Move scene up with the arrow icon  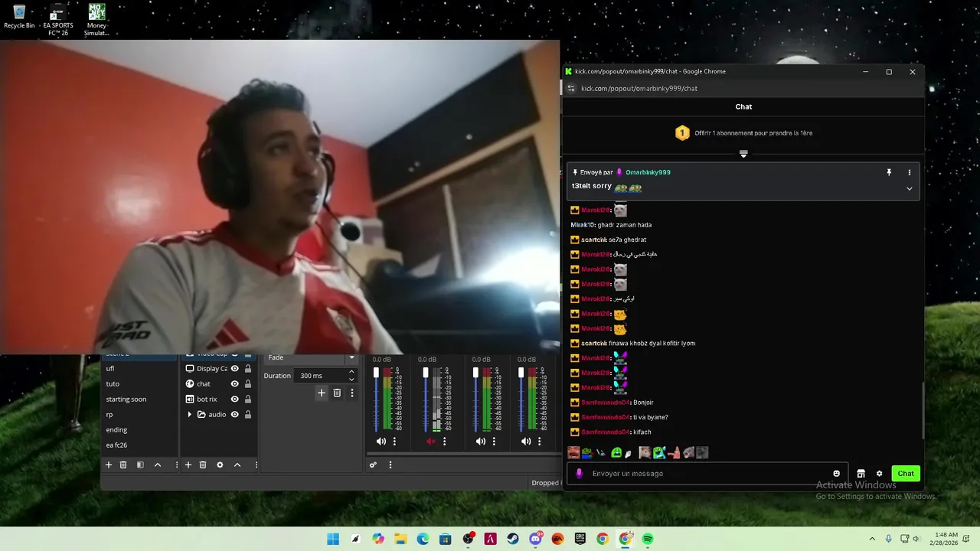(158, 465)
